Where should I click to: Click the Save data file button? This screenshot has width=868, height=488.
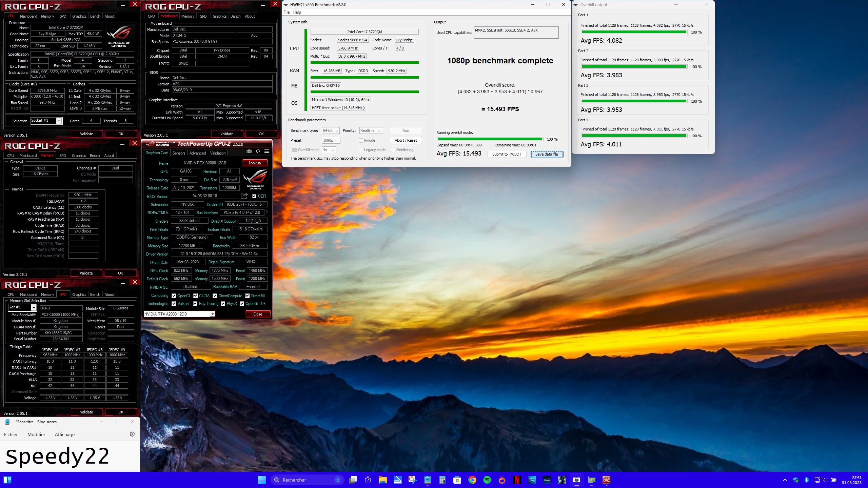point(547,154)
